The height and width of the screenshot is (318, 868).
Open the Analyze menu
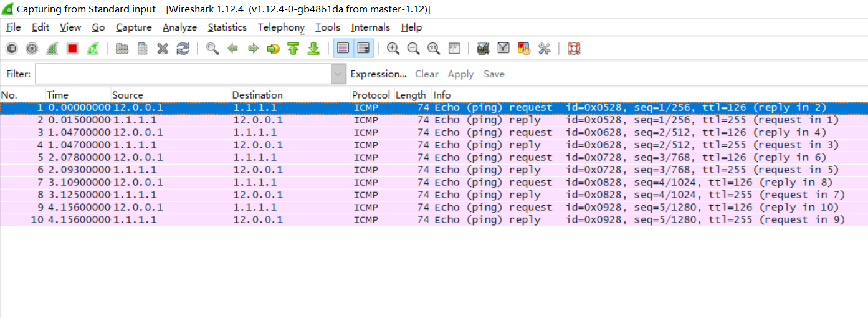tap(179, 27)
